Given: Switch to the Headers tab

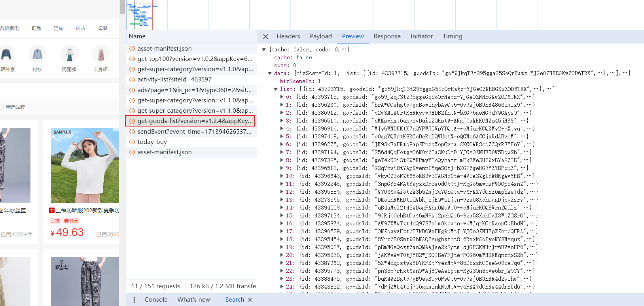Looking at the screenshot, I should pyautogui.click(x=288, y=36).
